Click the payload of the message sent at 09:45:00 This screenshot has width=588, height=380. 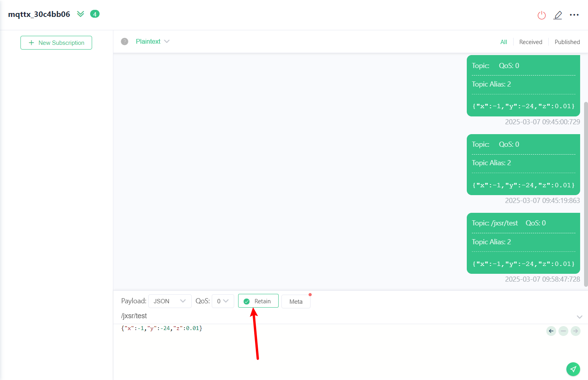tap(523, 106)
